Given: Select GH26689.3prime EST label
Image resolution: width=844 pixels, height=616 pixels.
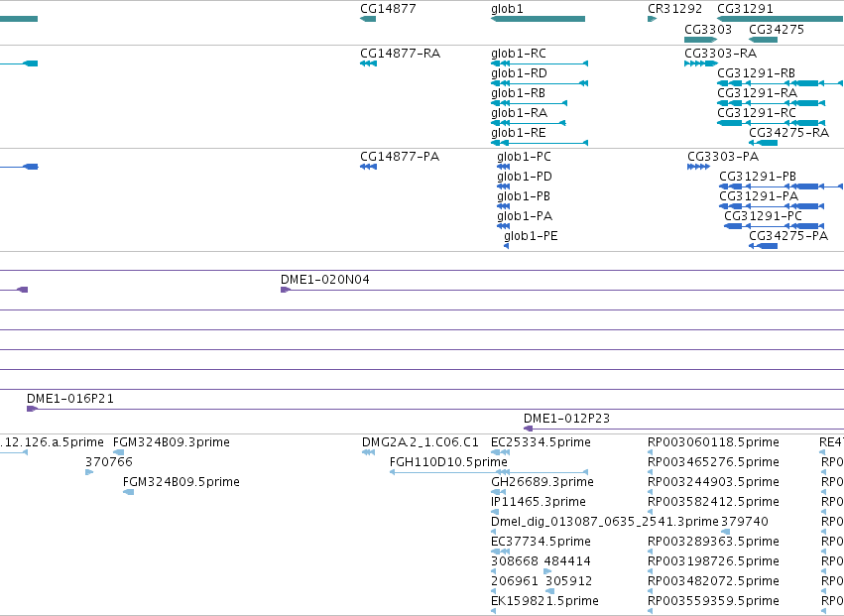Looking at the screenshot, I should (543, 482).
